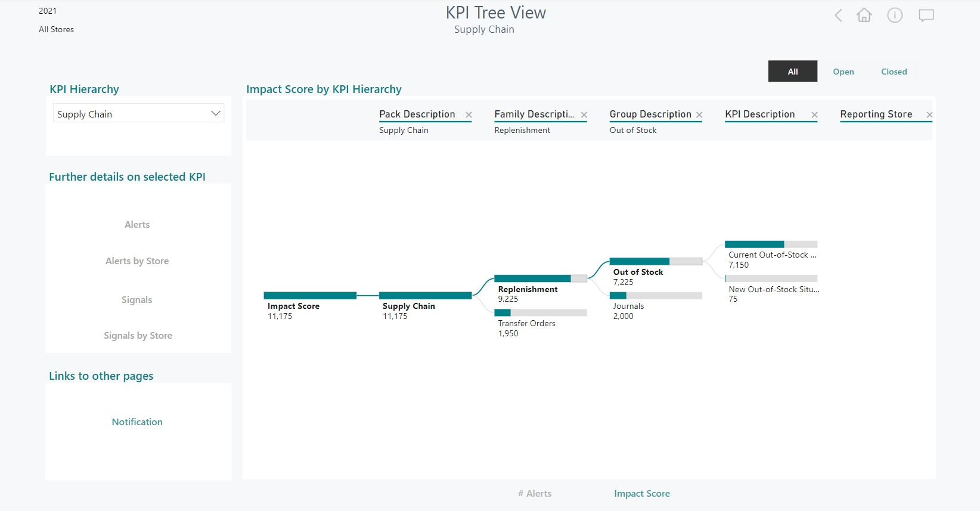Screen dimensions: 980x511
Task: Select the Replenishment node
Action: [x=540, y=278]
